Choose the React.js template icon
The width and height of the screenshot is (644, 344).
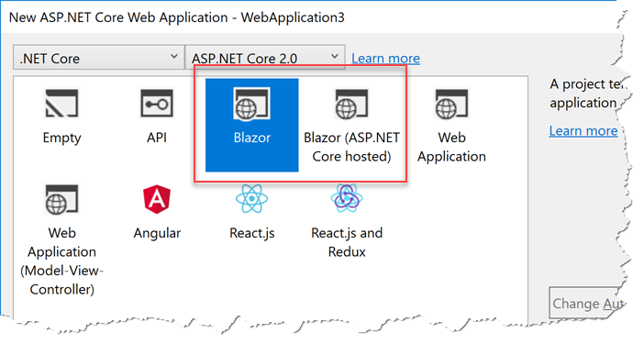[251, 199]
